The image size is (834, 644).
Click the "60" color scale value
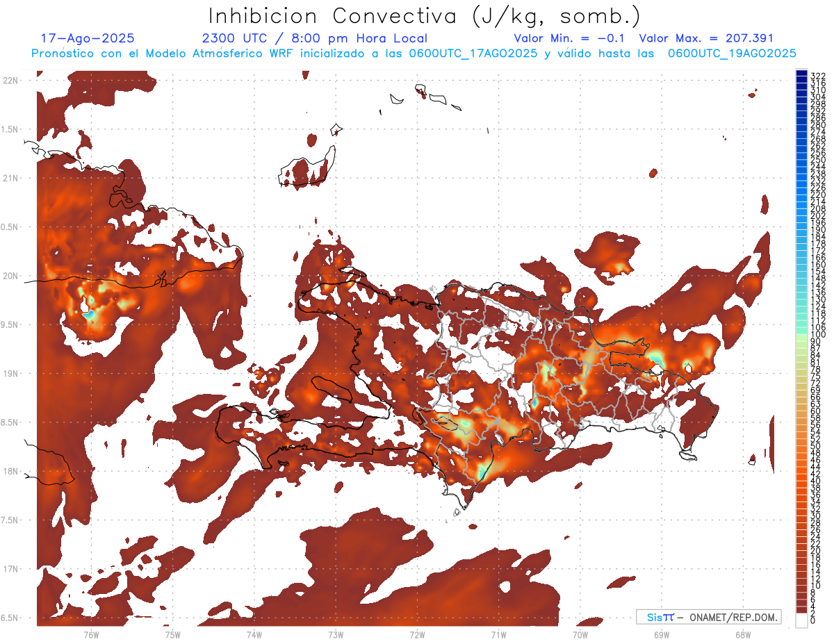(815, 411)
